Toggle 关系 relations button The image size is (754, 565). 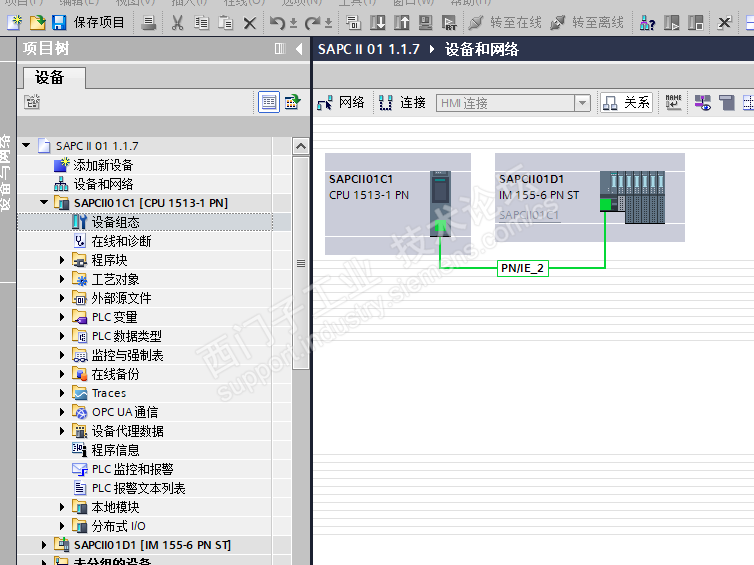tap(626, 102)
